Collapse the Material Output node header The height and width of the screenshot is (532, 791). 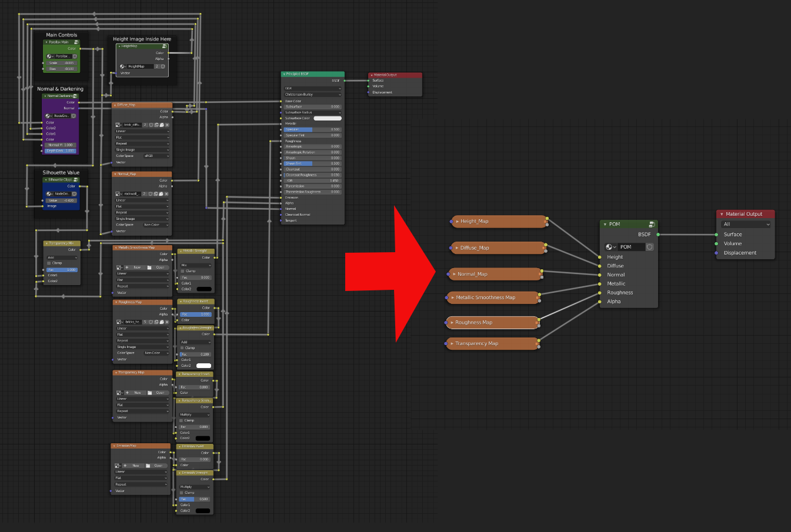pyautogui.click(x=722, y=214)
